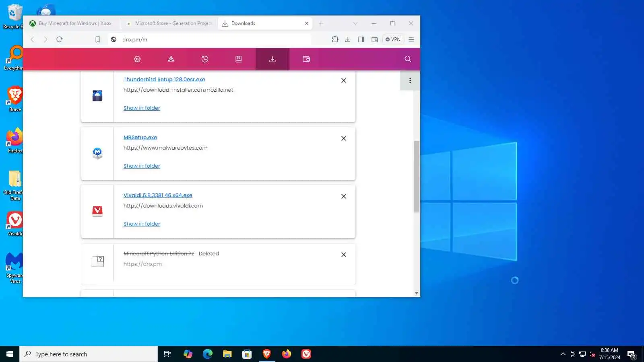Reload the current page
Image resolution: width=644 pixels, height=362 pixels.
[60, 39]
